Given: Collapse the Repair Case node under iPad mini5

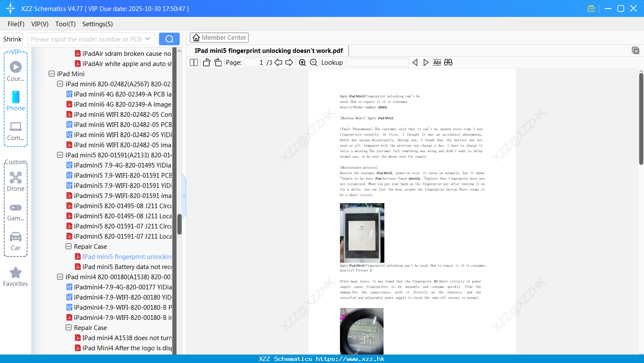Looking at the screenshot, I should [69, 246].
